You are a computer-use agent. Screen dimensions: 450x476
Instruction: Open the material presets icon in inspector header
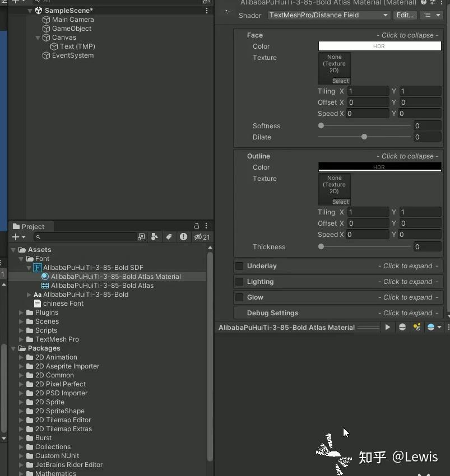433,3
